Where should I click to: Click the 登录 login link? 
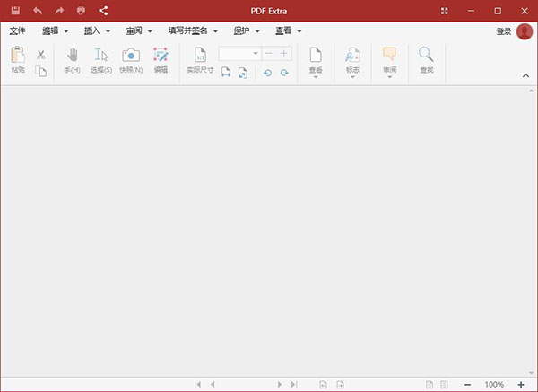(504, 31)
